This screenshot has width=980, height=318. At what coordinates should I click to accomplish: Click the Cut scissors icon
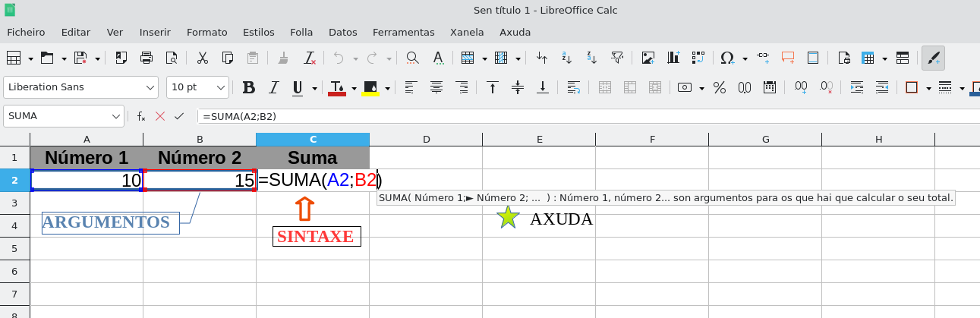203,58
